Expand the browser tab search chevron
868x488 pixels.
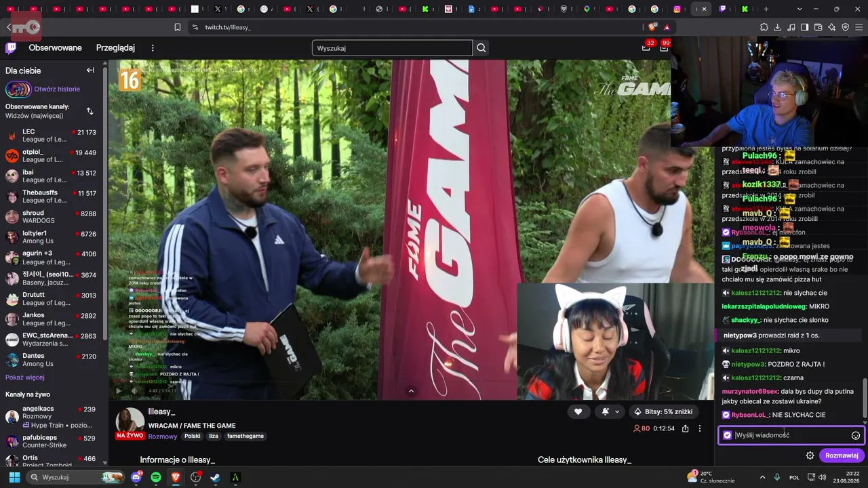[800, 9]
